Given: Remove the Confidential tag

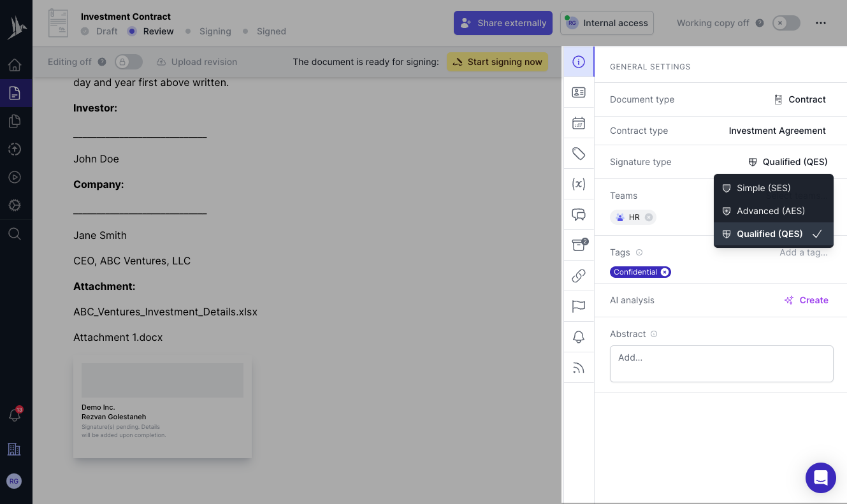Looking at the screenshot, I should point(665,272).
